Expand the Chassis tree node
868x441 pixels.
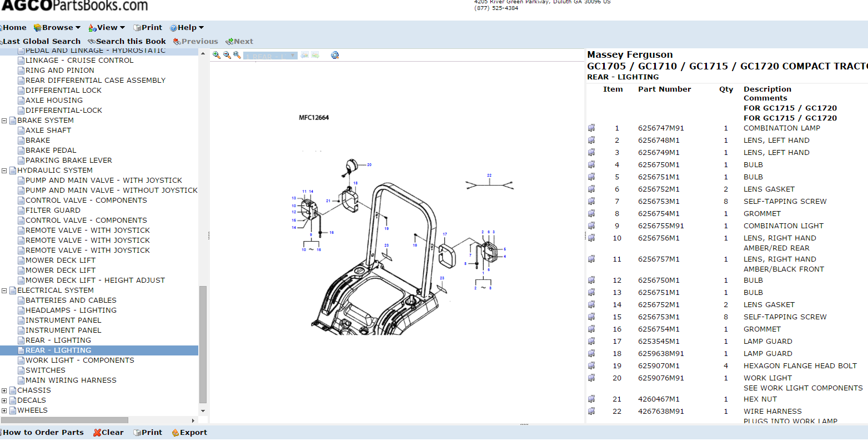(4, 390)
